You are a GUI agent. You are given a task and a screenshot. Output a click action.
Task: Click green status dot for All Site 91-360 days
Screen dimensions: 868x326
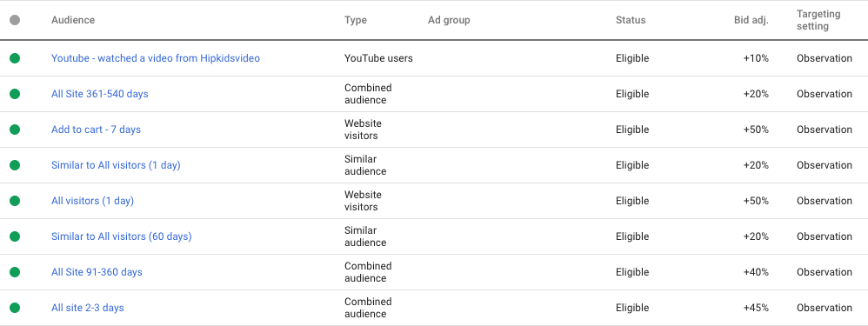[x=15, y=272]
